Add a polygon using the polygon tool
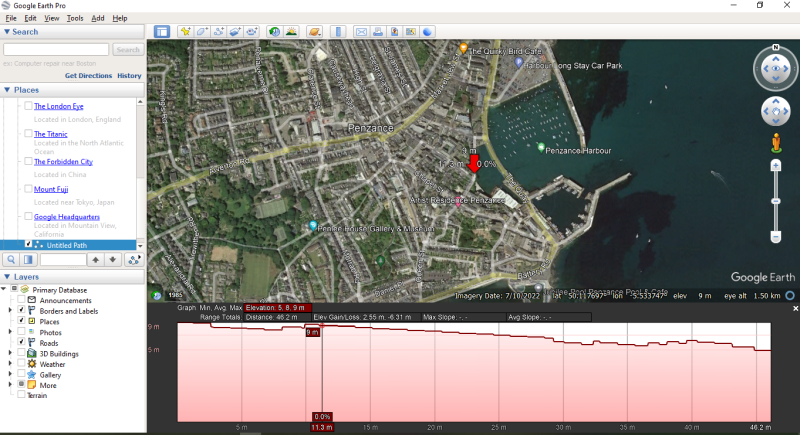This screenshot has width=800, height=435. tap(202, 32)
